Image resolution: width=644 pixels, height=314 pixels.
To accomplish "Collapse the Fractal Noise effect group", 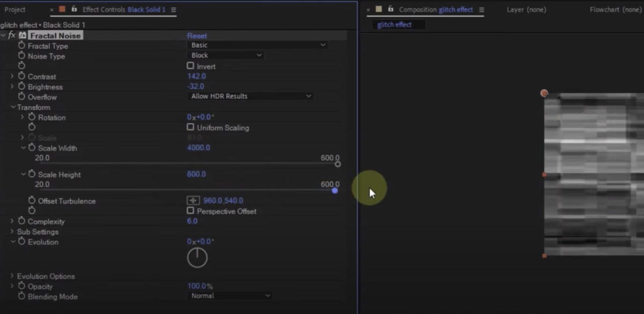I will click(3, 35).
